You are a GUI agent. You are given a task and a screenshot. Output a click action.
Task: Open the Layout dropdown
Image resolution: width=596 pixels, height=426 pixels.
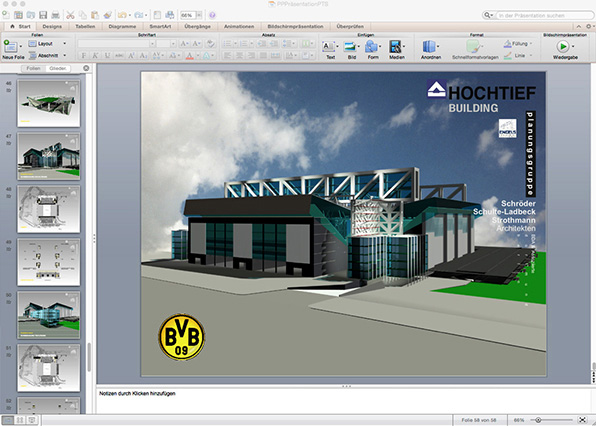[47, 44]
